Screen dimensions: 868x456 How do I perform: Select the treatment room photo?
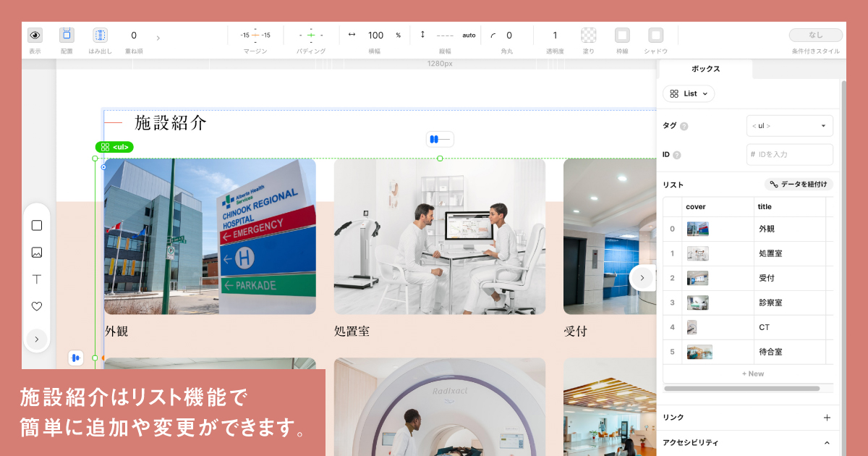pos(440,237)
